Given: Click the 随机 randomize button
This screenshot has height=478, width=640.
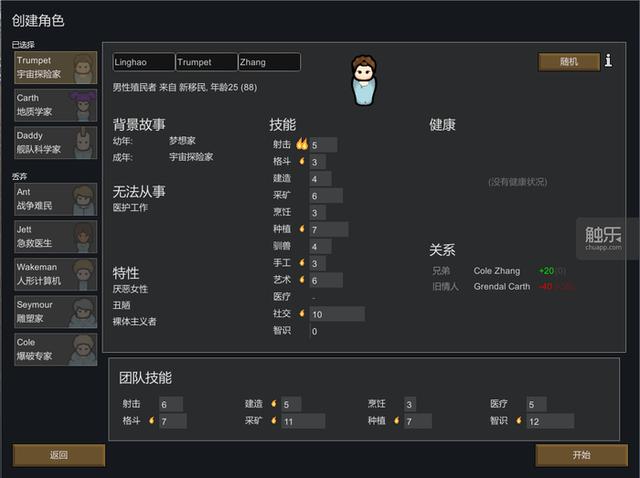Looking at the screenshot, I should [569, 62].
